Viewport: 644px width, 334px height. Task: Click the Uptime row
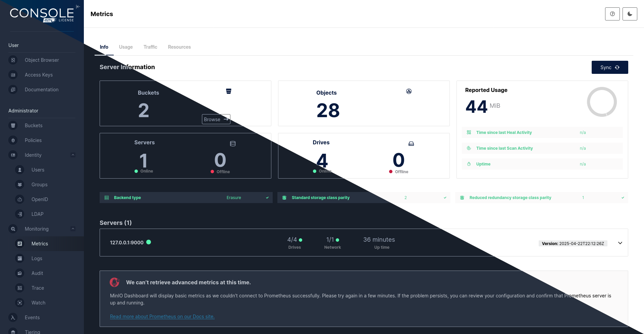(x=542, y=164)
